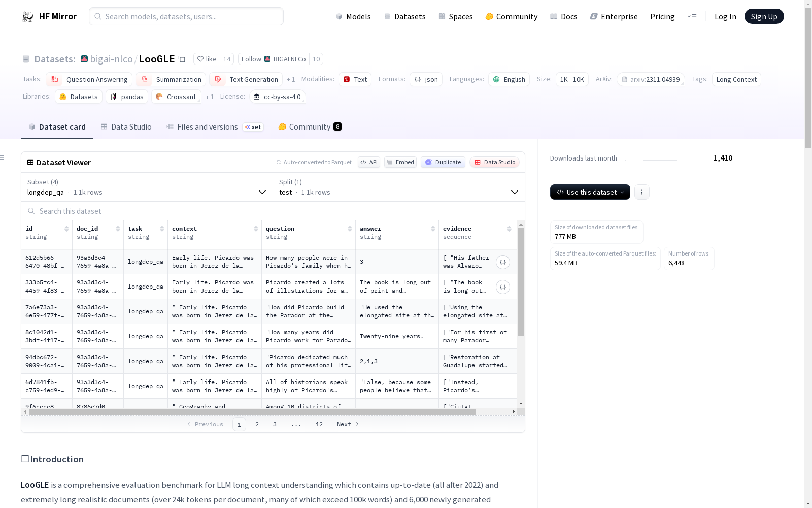
Task: Open the Subset longdep_qa dropdown
Action: [147, 187]
